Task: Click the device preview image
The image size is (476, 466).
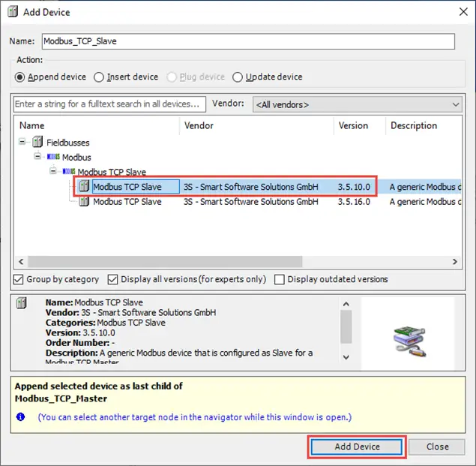Action: (410, 341)
